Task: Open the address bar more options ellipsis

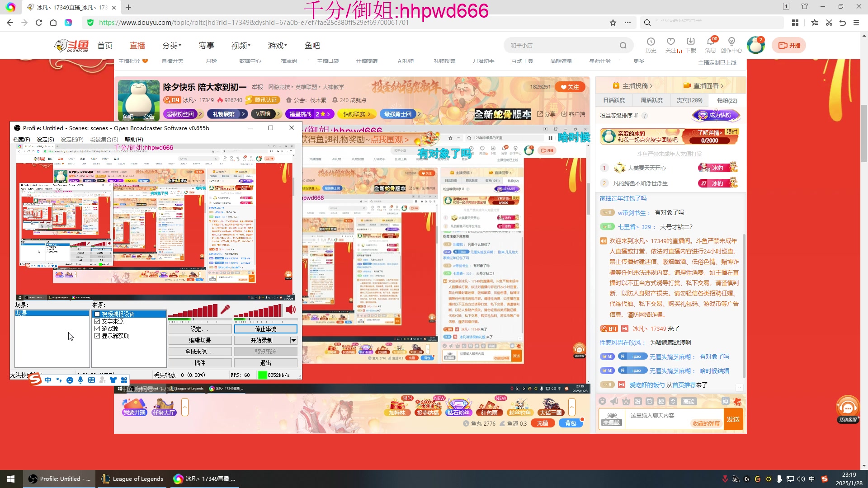Action: [x=627, y=23]
